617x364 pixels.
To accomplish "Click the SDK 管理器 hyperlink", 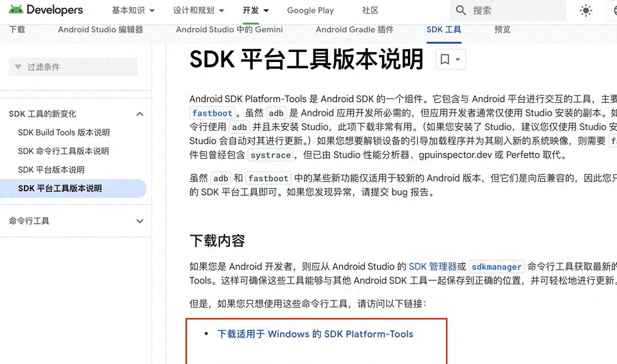I will pos(433,266).
